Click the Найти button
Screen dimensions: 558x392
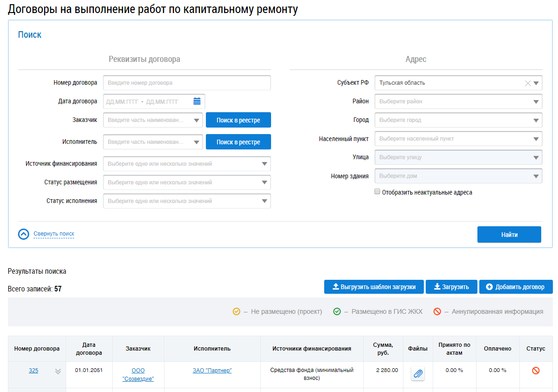[x=509, y=235]
